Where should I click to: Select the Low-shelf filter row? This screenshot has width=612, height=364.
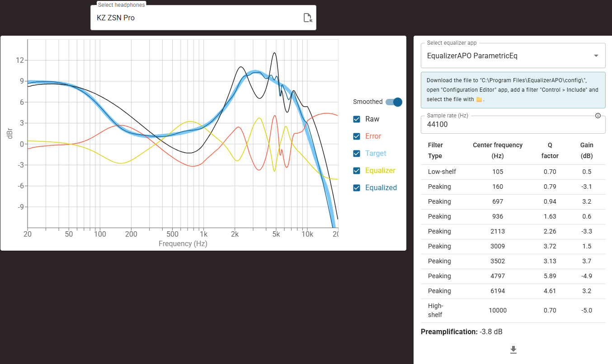513,172
